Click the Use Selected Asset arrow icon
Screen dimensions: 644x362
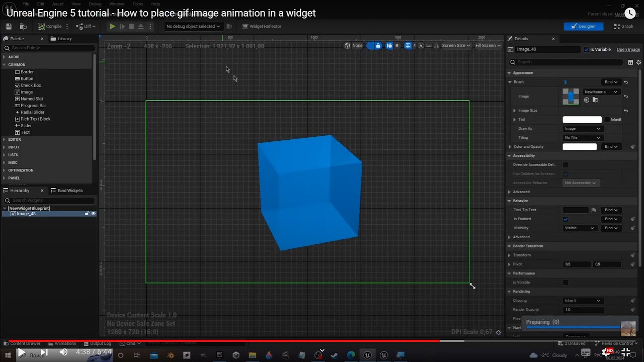[x=587, y=100]
